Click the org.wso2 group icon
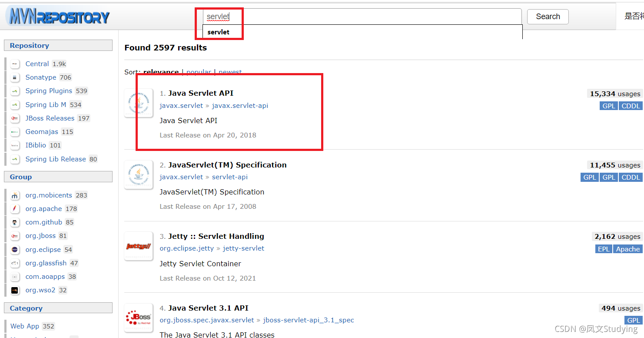 pyautogui.click(x=15, y=290)
